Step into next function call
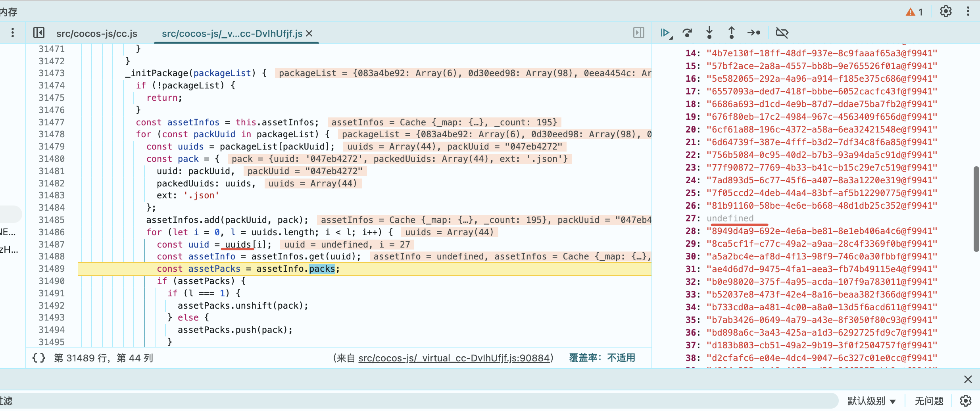The height and width of the screenshot is (411, 980). [709, 33]
